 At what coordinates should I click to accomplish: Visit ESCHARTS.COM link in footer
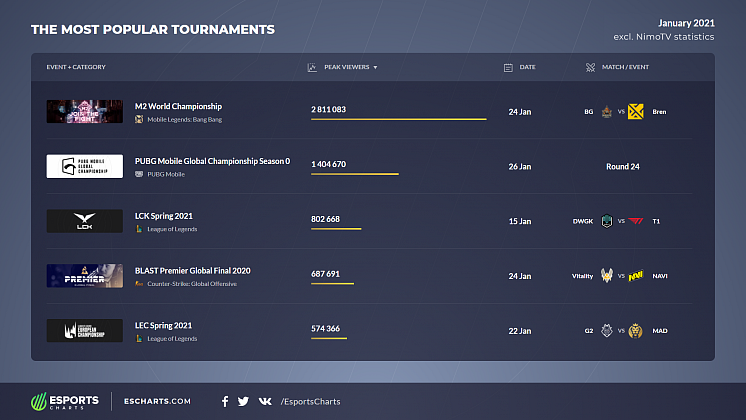[157, 401]
